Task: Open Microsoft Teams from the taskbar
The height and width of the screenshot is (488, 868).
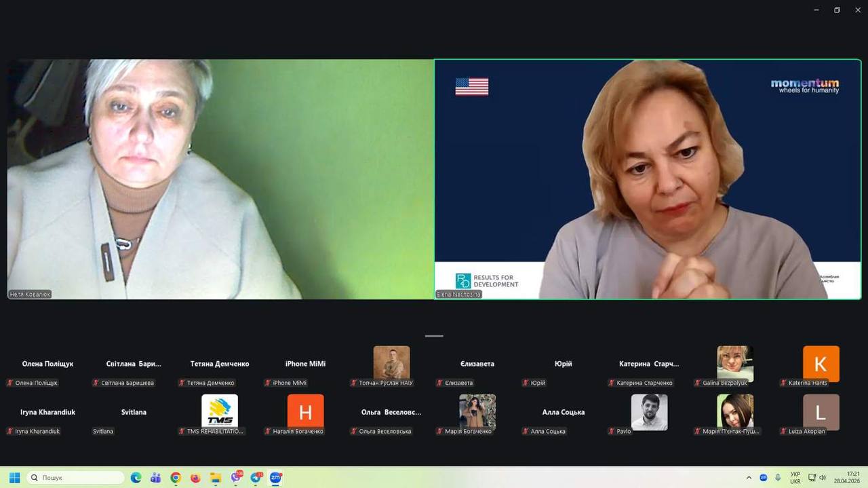Action: tap(155, 478)
